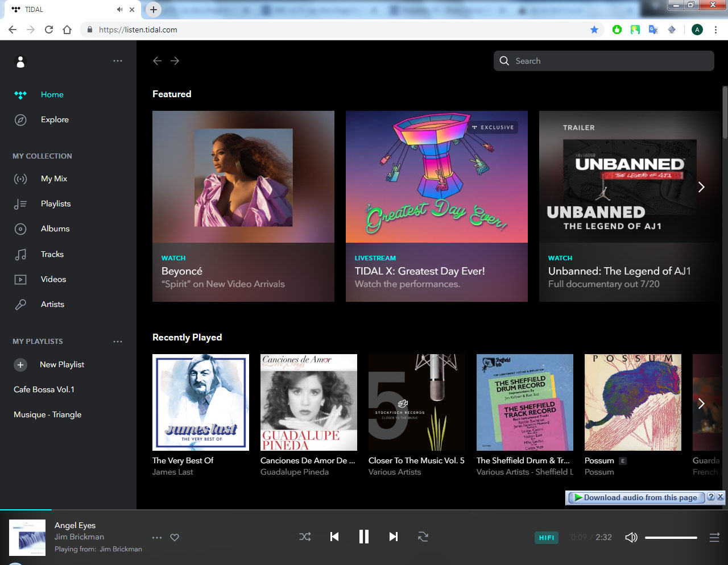
Task: Adjust the volume slider
Action: click(671, 538)
